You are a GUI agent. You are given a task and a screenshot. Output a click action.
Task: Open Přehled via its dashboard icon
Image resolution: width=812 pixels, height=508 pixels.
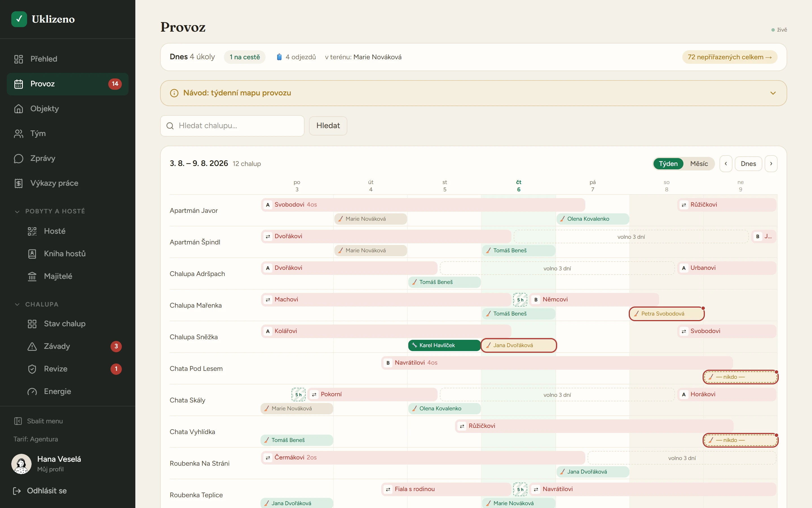tap(18, 59)
